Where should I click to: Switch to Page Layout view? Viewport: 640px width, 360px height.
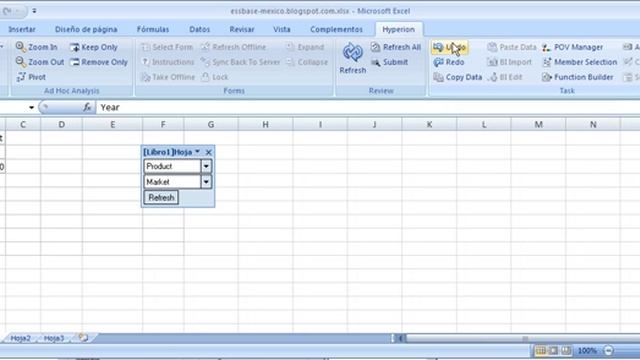(553, 351)
